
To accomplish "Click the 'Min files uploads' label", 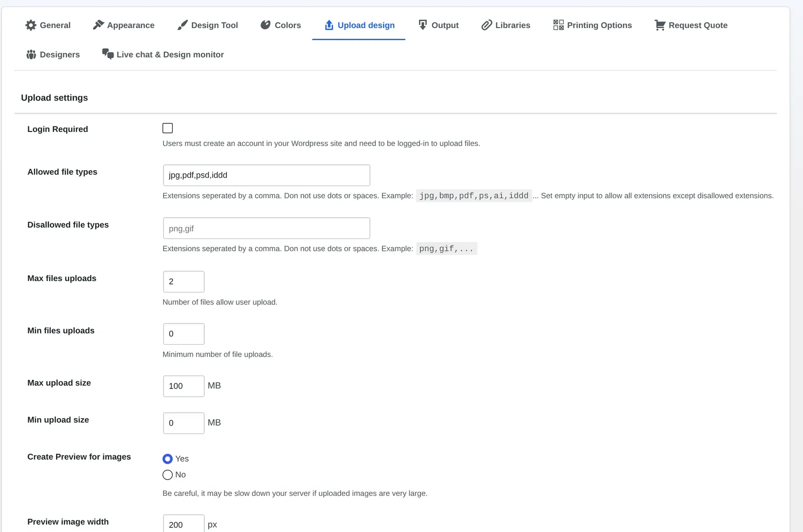I will pyautogui.click(x=61, y=331).
